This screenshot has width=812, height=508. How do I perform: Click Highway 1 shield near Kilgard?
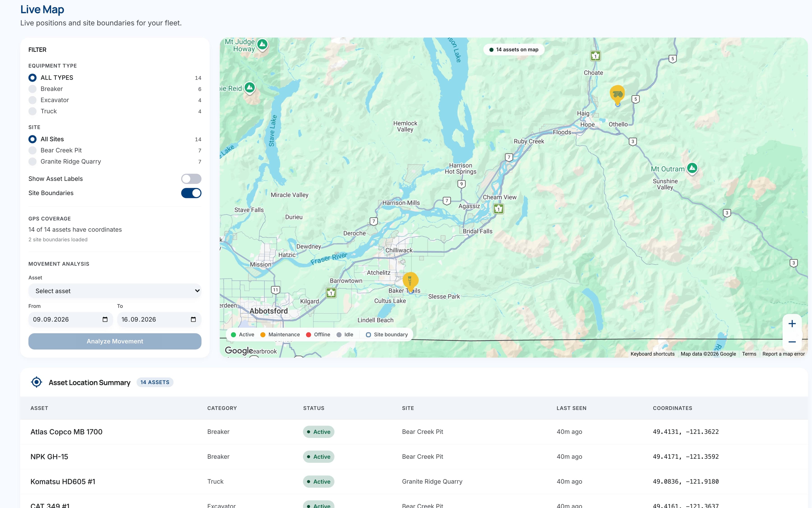tap(331, 293)
